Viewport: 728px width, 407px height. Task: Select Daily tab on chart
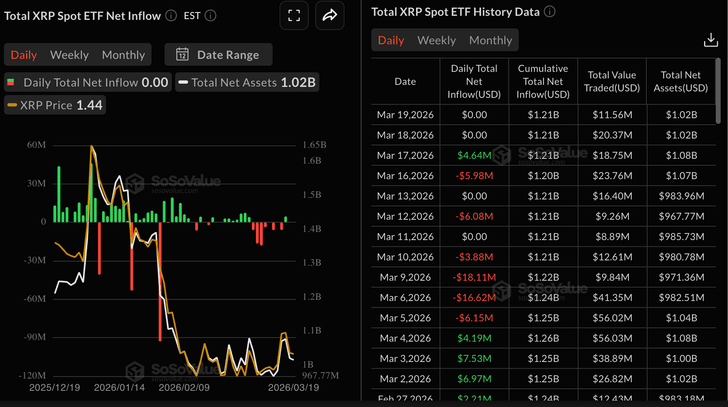pyautogui.click(x=24, y=55)
